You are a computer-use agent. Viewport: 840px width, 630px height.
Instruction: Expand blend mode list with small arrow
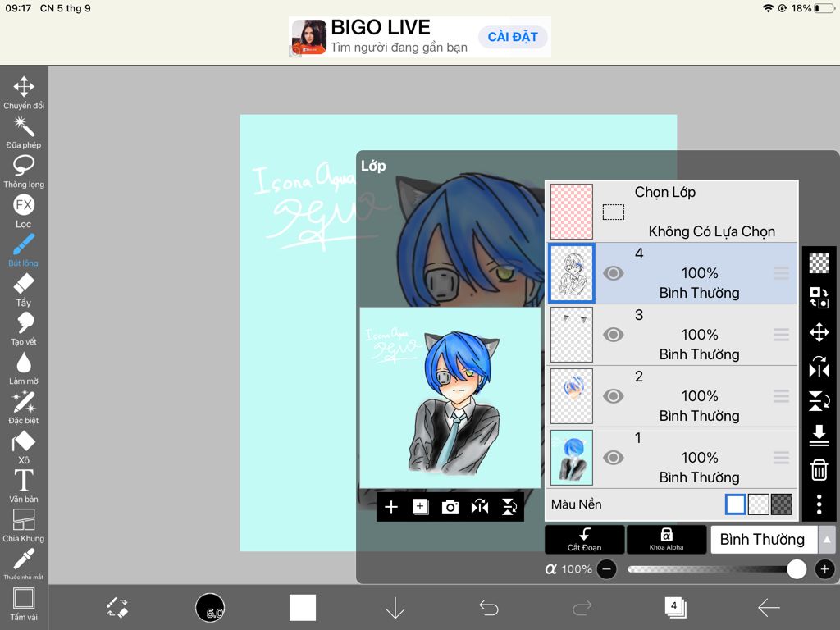827,540
